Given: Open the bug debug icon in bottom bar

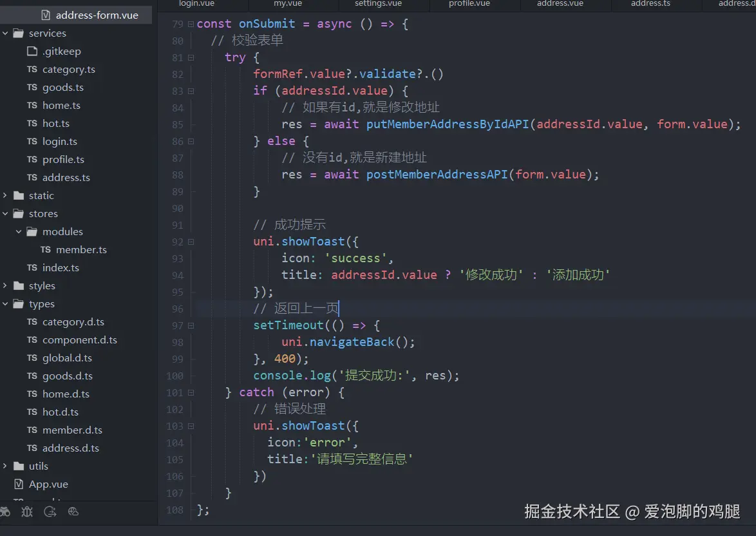Looking at the screenshot, I should click(27, 512).
